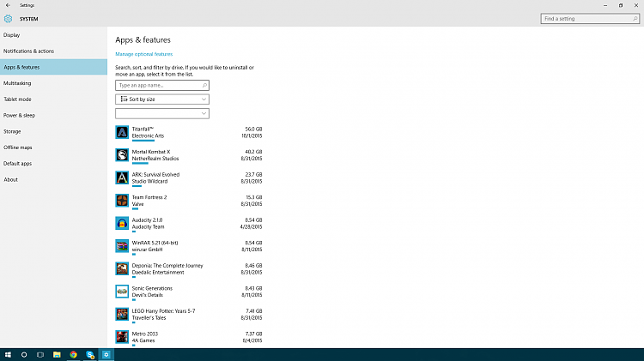Click the 40.2 GB size value
This screenshot has width=644, height=361.
coord(253,152)
